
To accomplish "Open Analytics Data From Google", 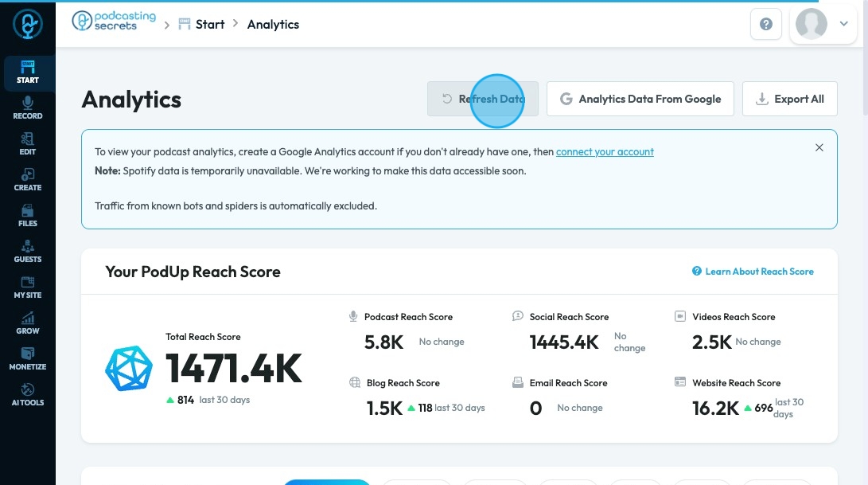I will coord(640,99).
